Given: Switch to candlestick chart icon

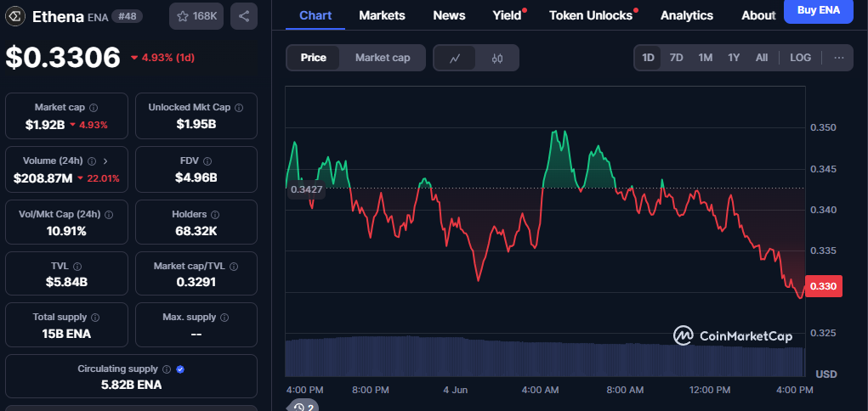Looking at the screenshot, I should point(497,58).
